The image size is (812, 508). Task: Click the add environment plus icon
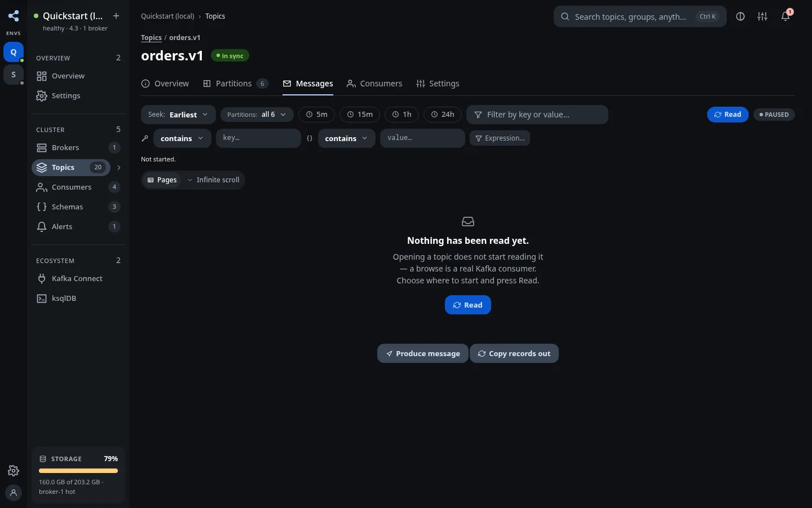[116, 16]
